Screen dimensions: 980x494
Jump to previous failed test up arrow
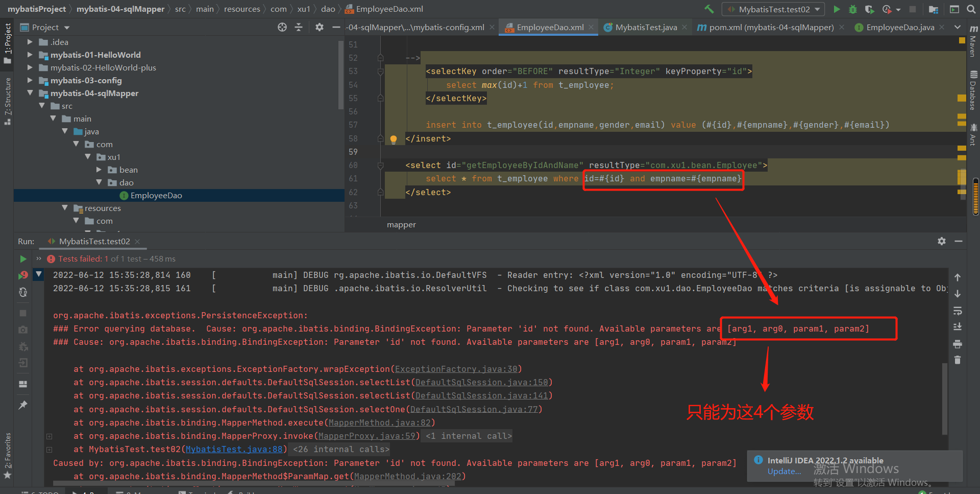click(x=958, y=277)
